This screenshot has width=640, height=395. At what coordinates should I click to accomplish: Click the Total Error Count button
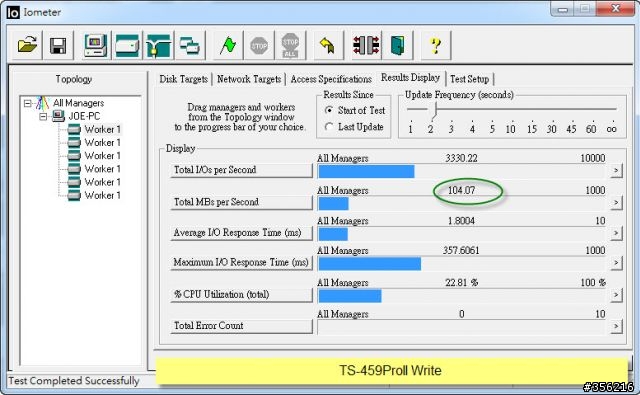coord(241,326)
